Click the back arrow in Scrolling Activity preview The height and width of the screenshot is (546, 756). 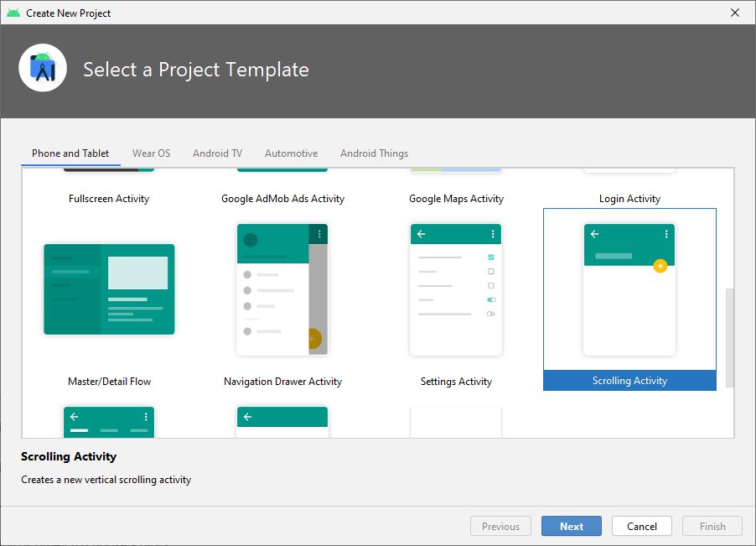594,234
